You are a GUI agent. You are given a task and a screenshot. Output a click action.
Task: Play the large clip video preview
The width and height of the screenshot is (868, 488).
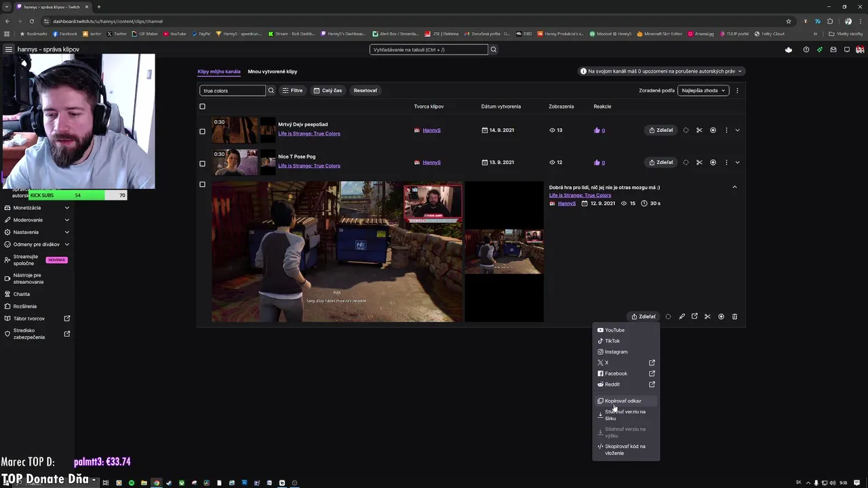pos(338,251)
